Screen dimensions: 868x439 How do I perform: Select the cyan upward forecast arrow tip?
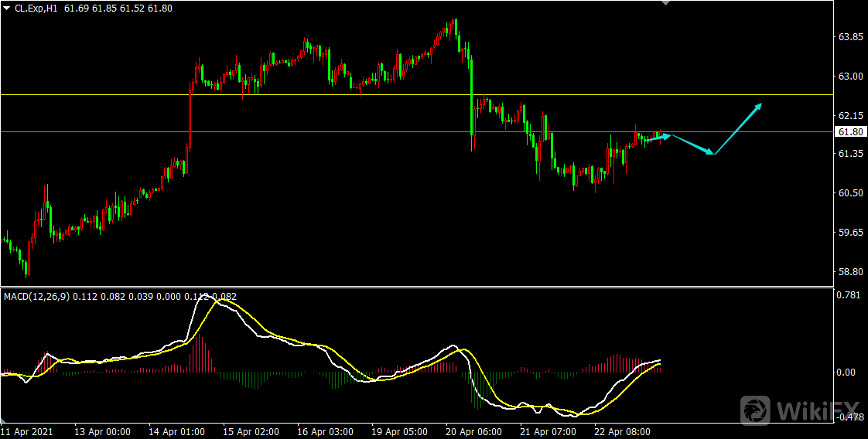pyautogui.click(x=761, y=104)
